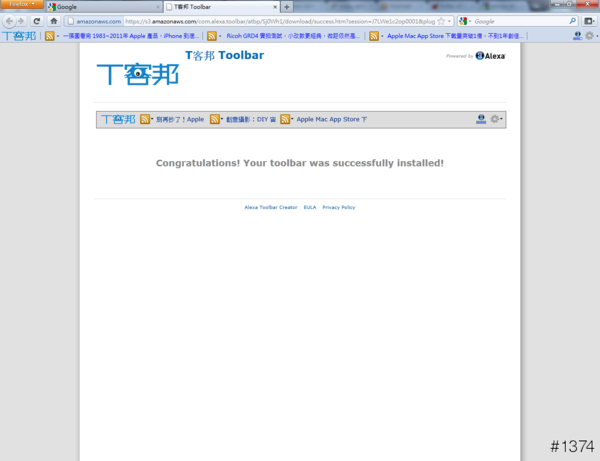Close the T客邦 Toolbar tab
This screenshot has width=600, height=461.
[x=275, y=7]
